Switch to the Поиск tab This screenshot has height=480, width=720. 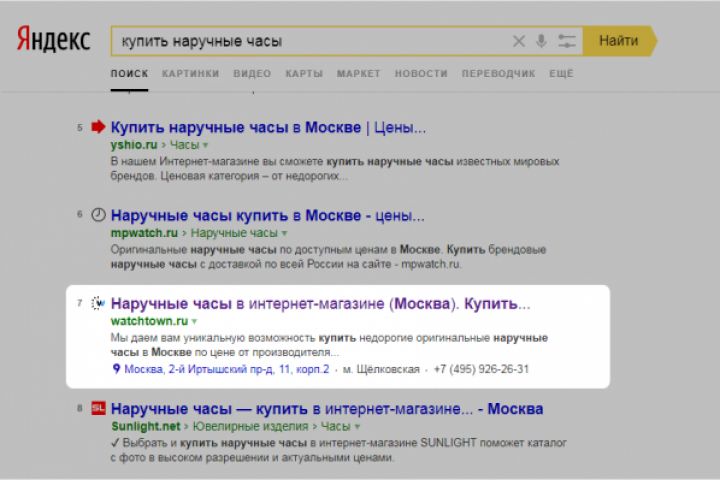click(x=129, y=73)
